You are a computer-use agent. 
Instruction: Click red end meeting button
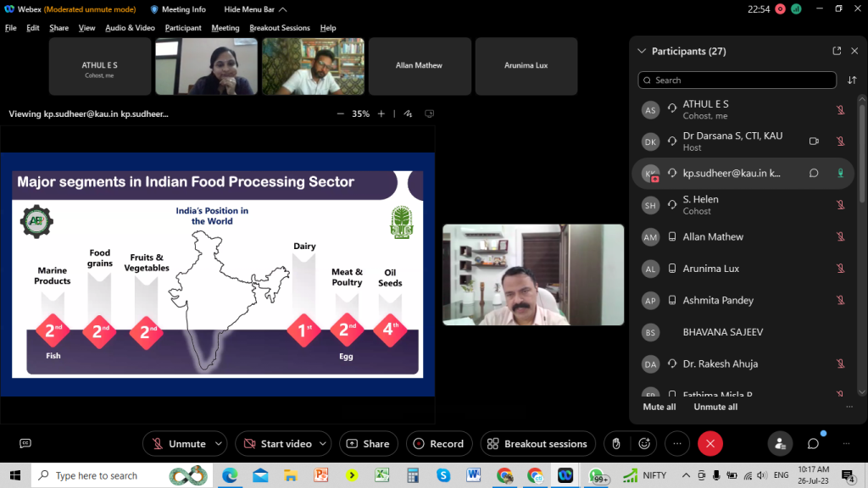tap(710, 444)
